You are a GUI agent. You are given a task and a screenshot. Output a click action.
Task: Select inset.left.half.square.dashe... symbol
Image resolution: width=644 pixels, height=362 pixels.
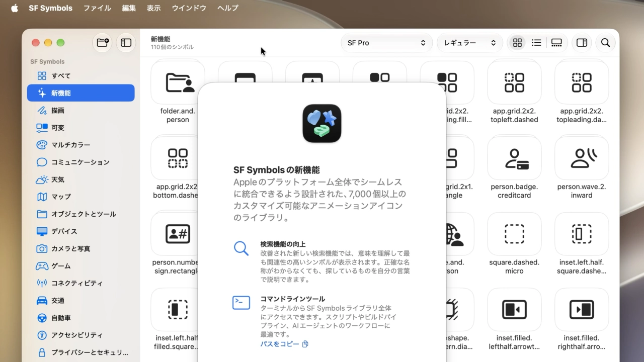click(x=582, y=234)
